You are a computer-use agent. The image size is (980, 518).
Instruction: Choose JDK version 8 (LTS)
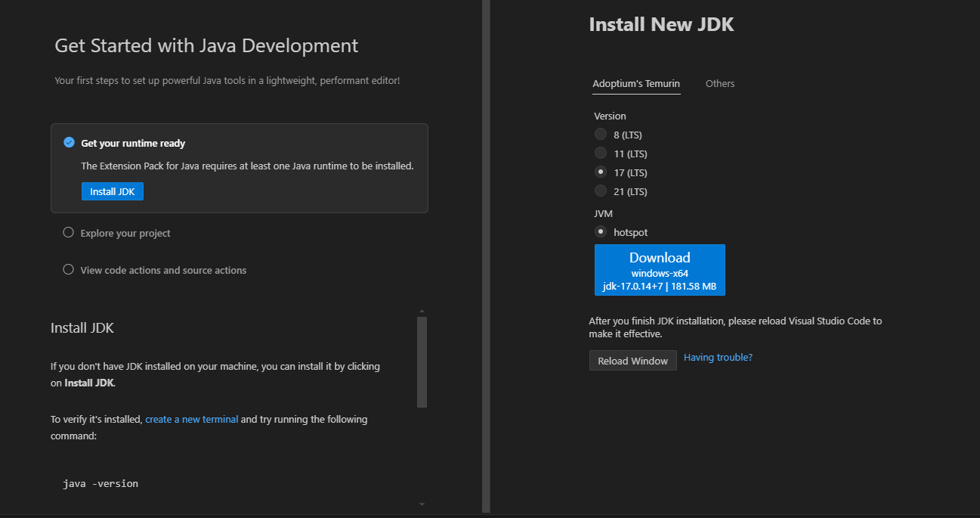point(601,134)
